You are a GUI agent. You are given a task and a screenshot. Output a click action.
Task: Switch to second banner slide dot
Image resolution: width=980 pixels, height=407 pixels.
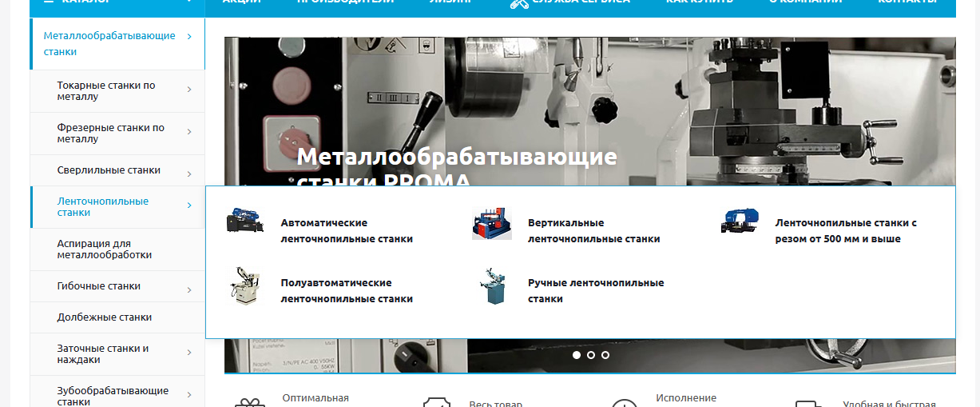[x=591, y=355]
